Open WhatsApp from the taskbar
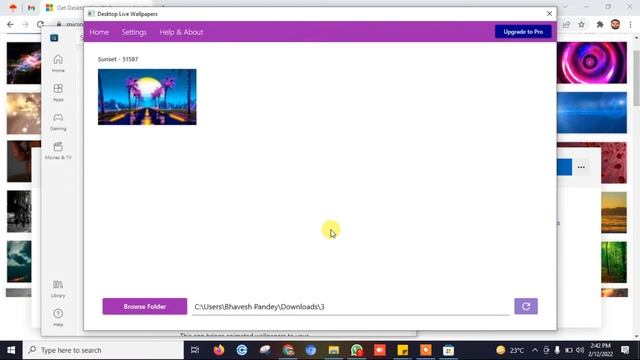Image resolution: width=640 pixels, height=360 pixels. 357,350
